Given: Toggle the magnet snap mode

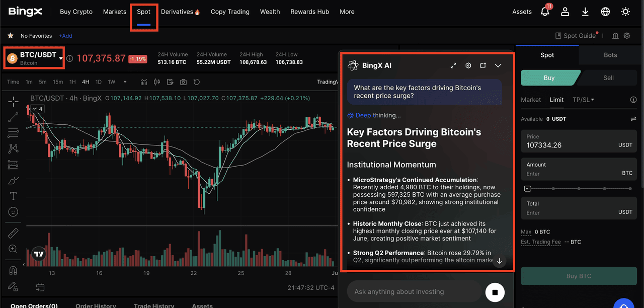Looking at the screenshot, I should coord(13,270).
